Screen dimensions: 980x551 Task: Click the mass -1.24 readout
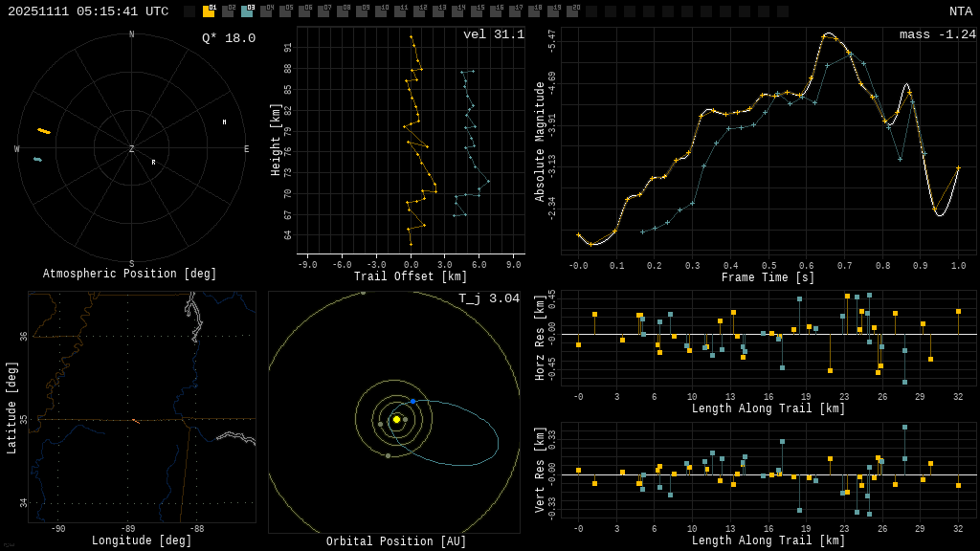click(937, 35)
